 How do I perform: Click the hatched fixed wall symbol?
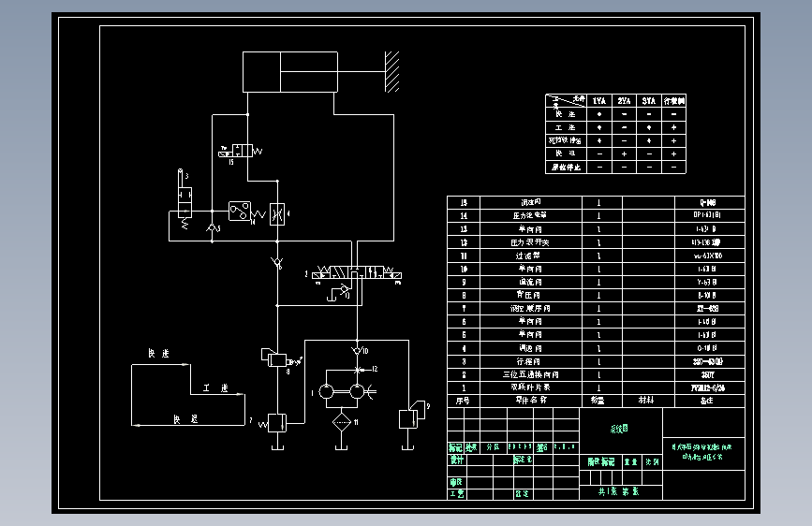pos(392,71)
